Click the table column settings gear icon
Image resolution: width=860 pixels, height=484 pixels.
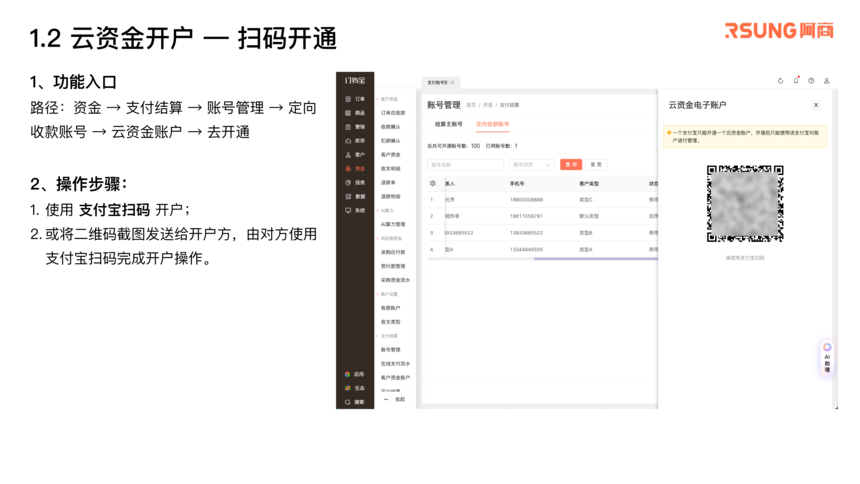(x=433, y=184)
